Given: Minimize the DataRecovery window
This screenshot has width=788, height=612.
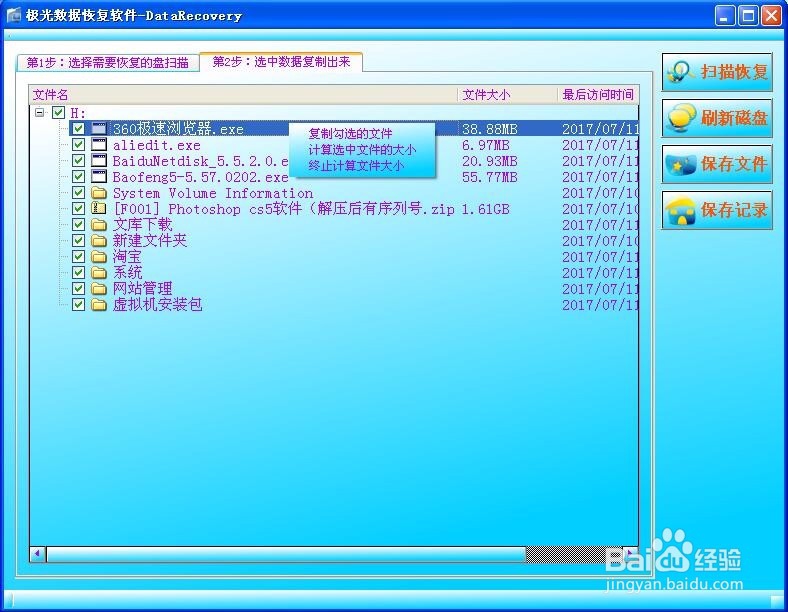Looking at the screenshot, I should point(725,16).
